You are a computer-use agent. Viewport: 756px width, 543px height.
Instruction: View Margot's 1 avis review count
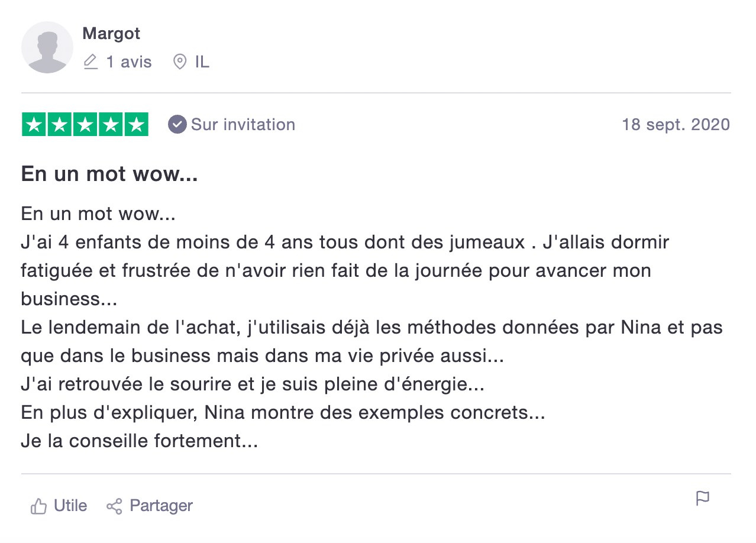129,62
